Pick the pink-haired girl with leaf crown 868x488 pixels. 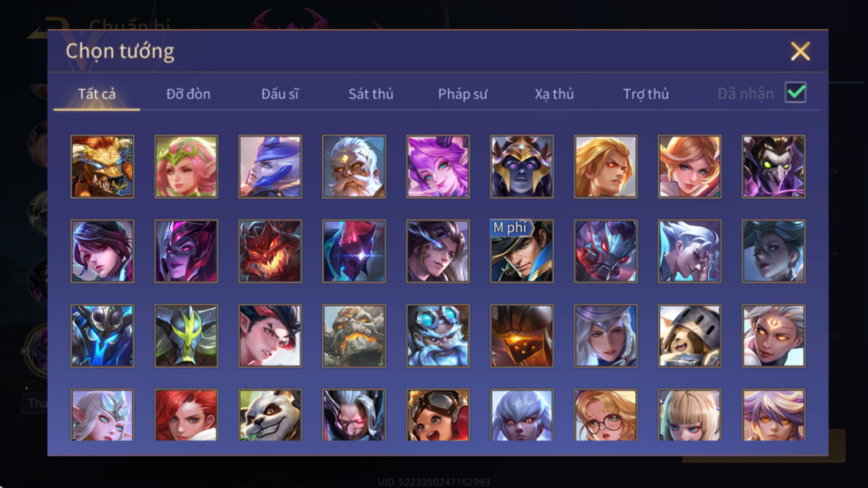coord(186,167)
